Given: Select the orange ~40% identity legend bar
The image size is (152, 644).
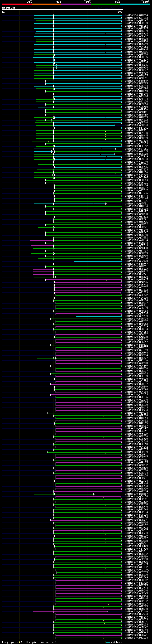Looking at the screenshot, I should pyautogui.click(x=46, y=4).
